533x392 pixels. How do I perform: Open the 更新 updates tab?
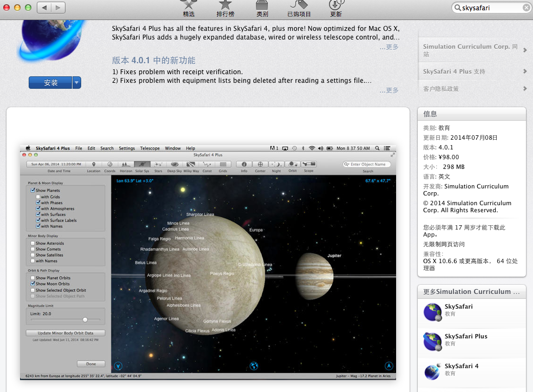tap(336, 9)
